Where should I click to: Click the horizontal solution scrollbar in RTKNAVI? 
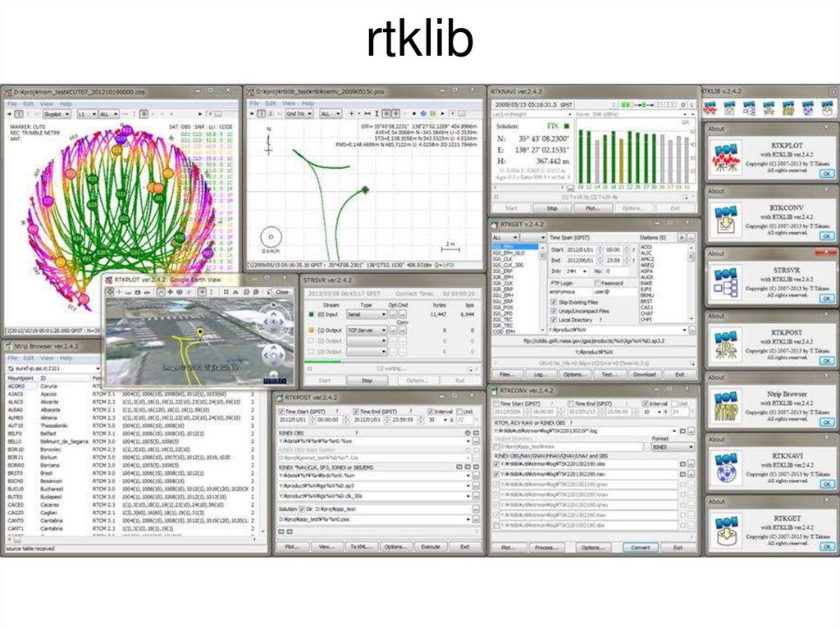coord(531,188)
